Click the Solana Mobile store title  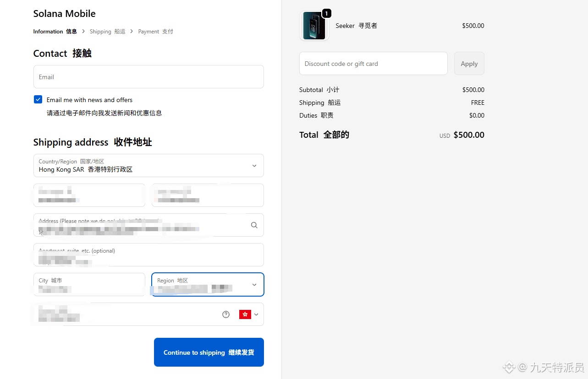point(65,14)
